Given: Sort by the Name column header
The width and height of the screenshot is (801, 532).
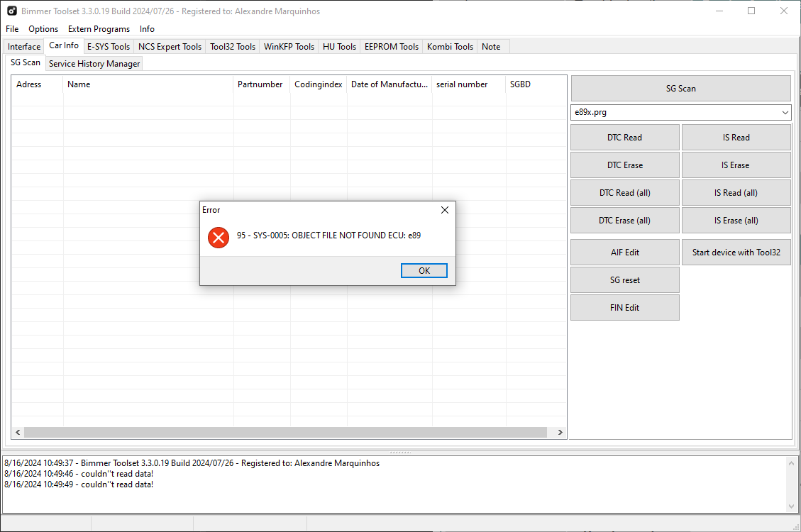Looking at the screenshot, I should pos(148,84).
